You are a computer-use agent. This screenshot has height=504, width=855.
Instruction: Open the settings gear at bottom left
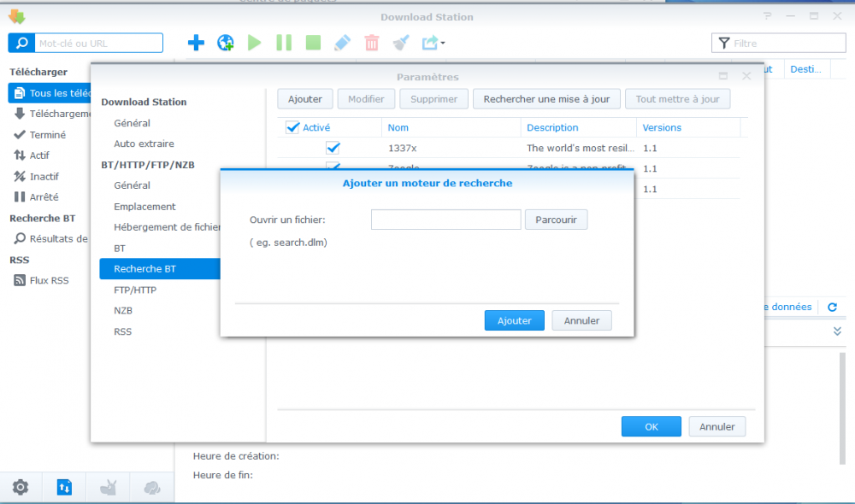[21, 487]
